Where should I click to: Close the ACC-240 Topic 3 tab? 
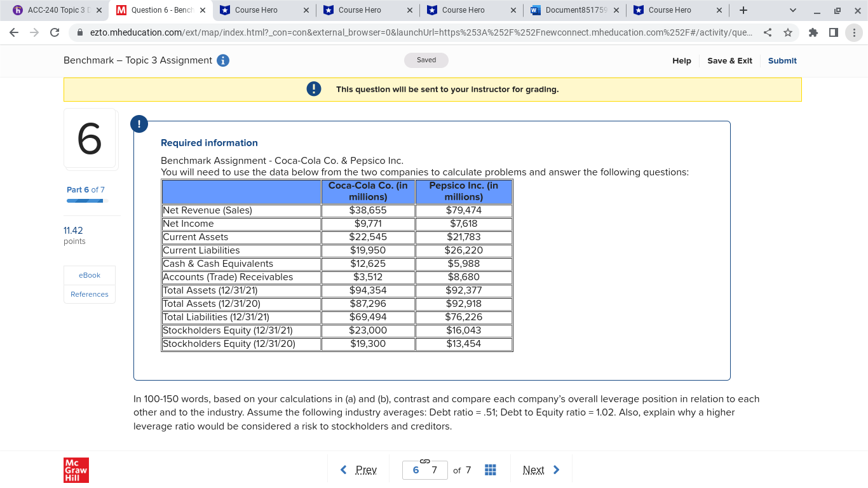point(99,10)
